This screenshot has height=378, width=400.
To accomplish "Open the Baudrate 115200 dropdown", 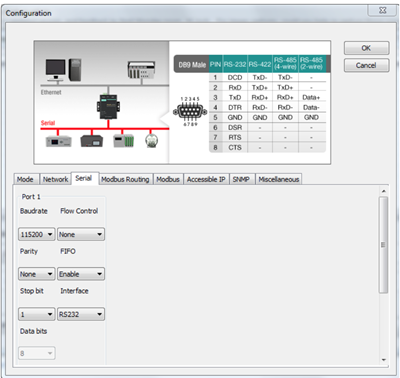I will pos(37,234).
